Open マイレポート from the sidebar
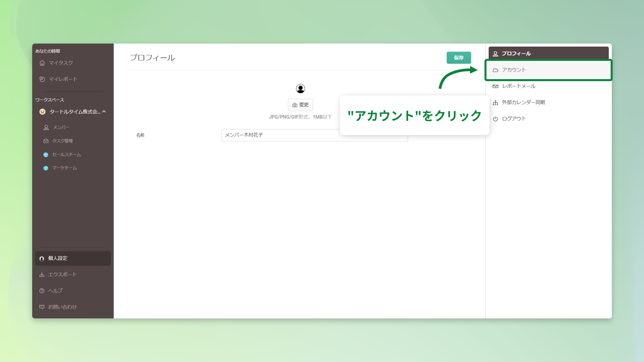 [62, 79]
